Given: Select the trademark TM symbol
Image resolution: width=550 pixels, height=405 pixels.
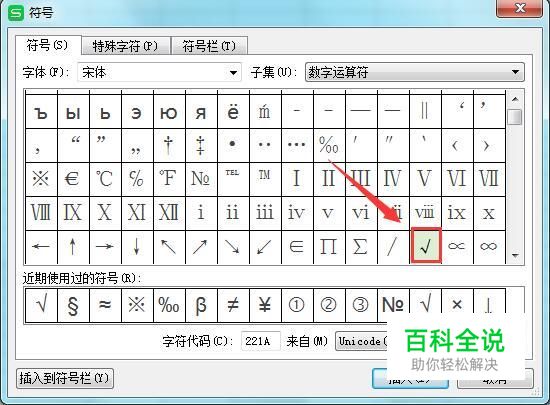Looking at the screenshot, I should point(264,179).
